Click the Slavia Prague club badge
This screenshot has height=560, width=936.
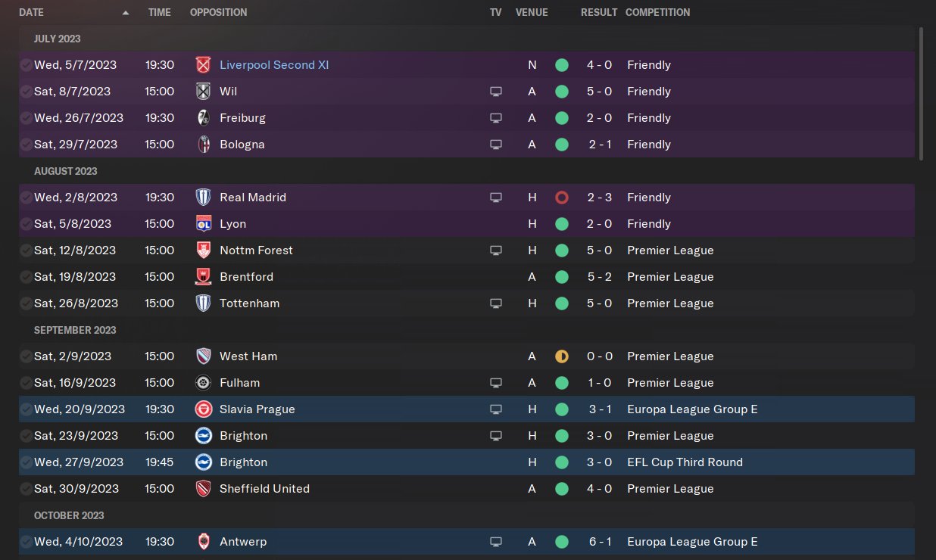click(202, 409)
